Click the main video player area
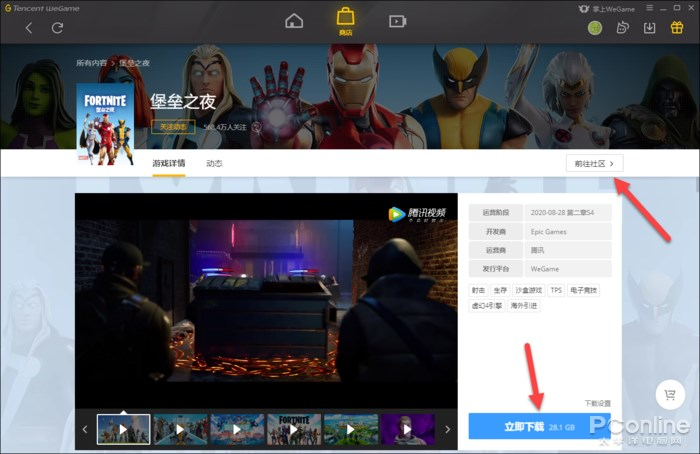 (x=266, y=301)
